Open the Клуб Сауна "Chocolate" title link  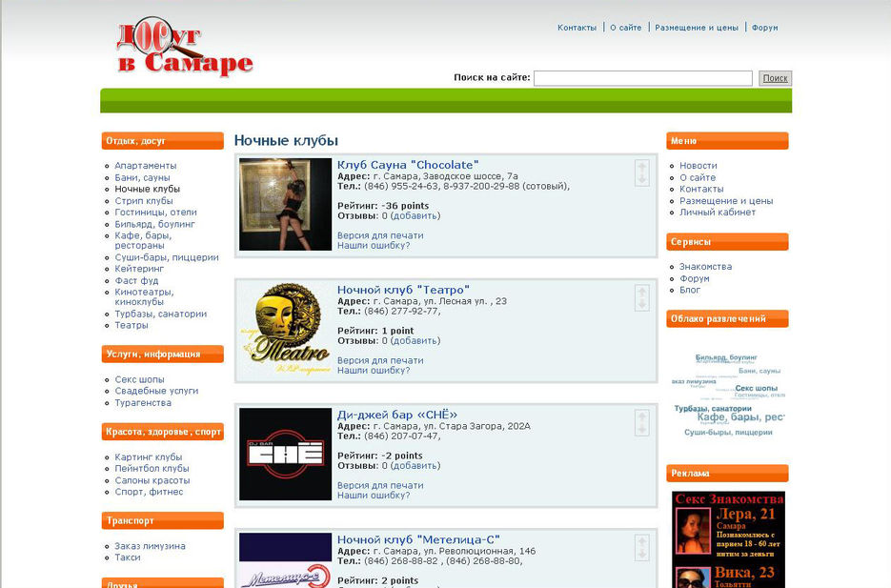[408, 165]
